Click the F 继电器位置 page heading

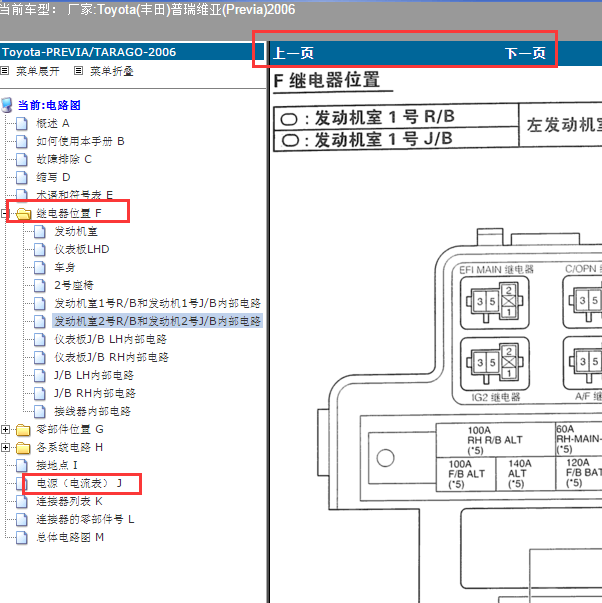(327, 80)
